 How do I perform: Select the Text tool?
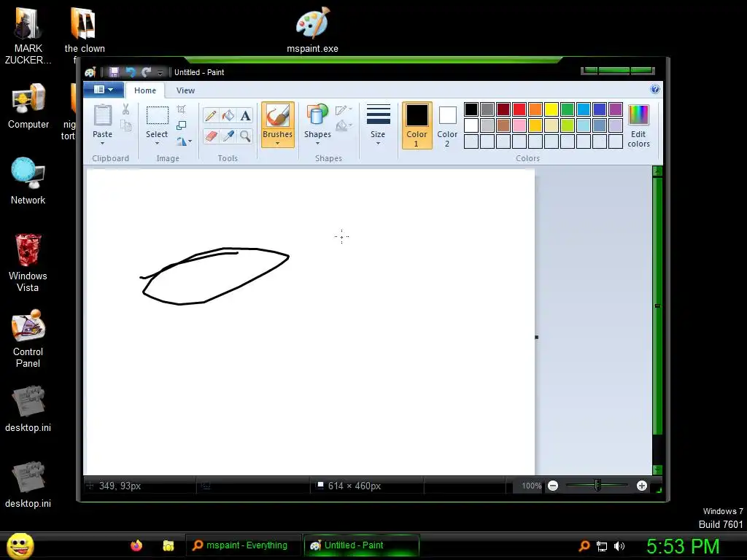[x=245, y=116]
